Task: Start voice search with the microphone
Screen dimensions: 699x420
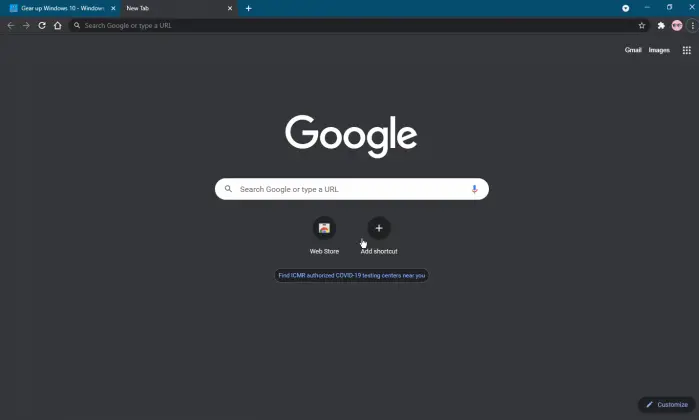Action: coord(474,189)
